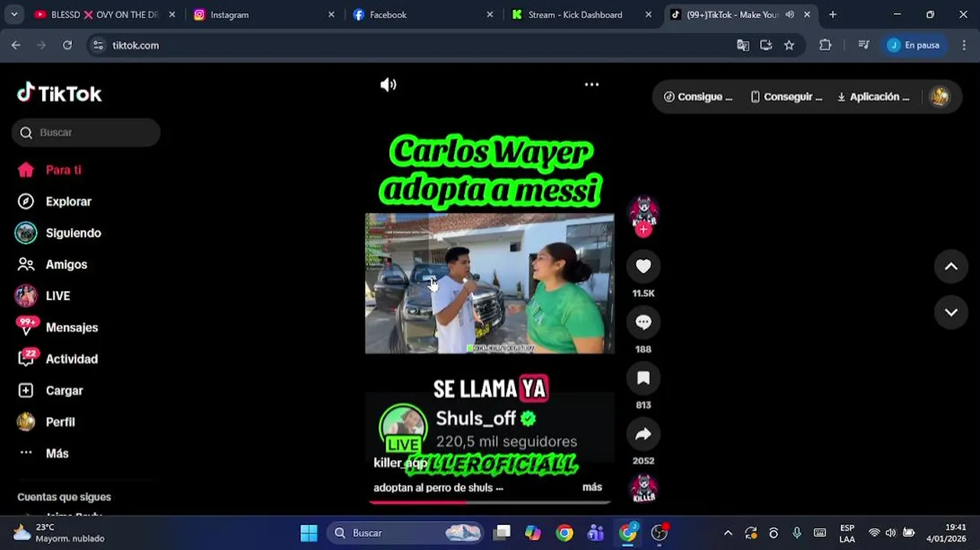Click the Windows taskbar Buscar box

[x=405, y=533]
